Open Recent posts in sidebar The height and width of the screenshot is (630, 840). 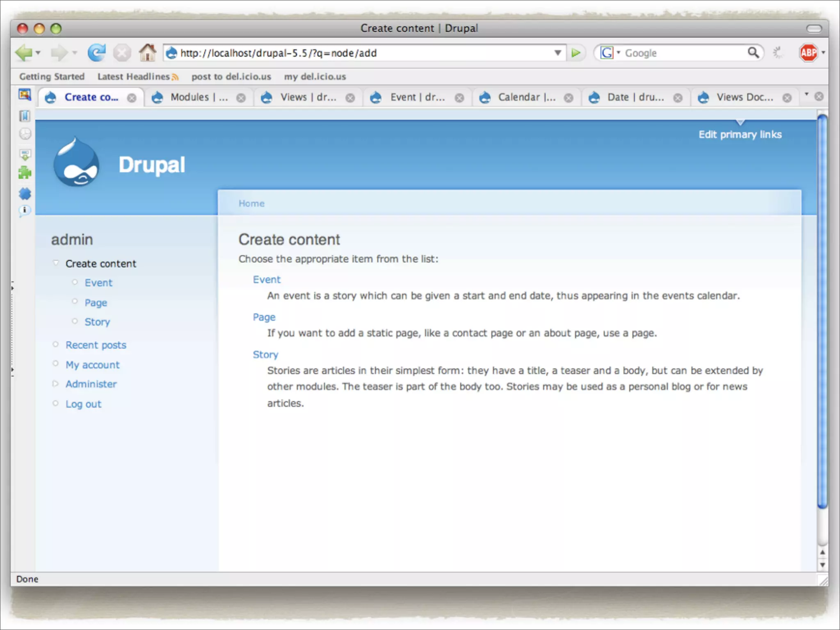(96, 345)
